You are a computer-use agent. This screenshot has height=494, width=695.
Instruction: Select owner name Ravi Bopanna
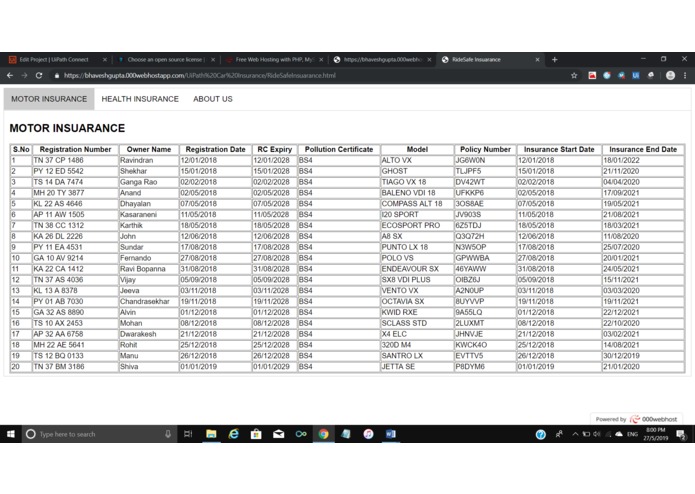pyautogui.click(x=149, y=269)
